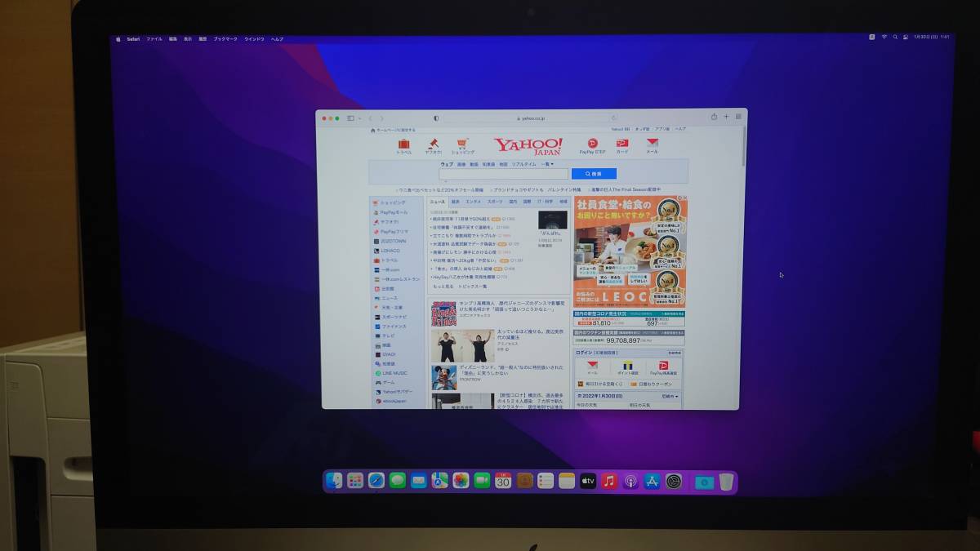
Task: Open Calendar showing 30 in Dock
Action: click(503, 481)
